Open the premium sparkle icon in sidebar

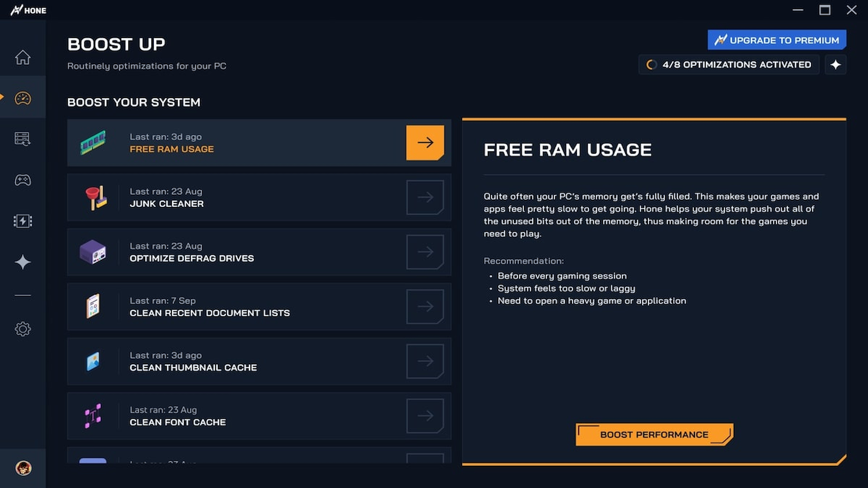pyautogui.click(x=23, y=262)
